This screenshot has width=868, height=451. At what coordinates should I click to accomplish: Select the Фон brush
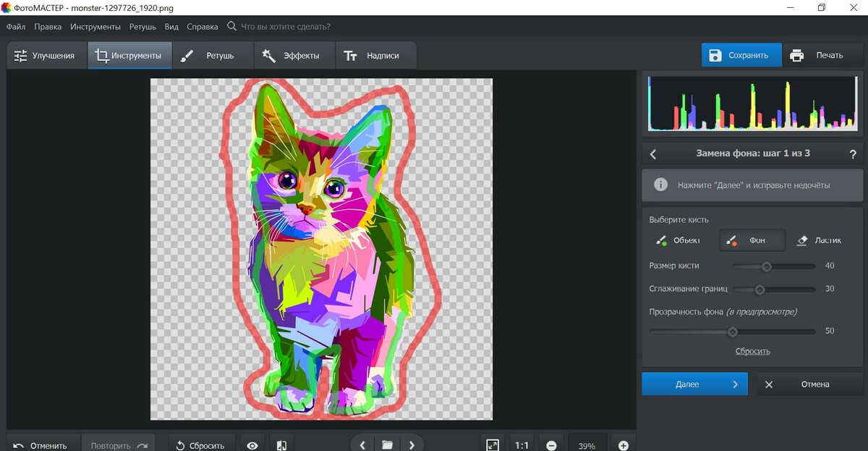click(752, 240)
